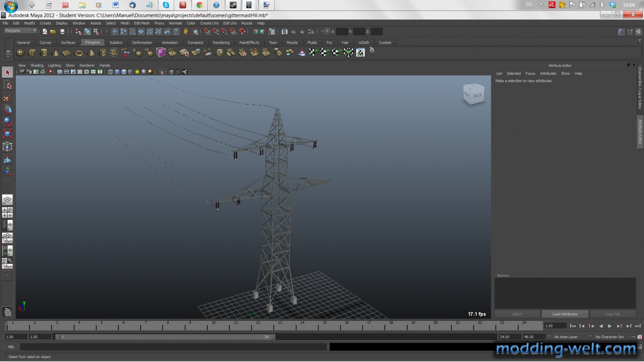
Task: Open the panel Lighting menu
Action: tap(54, 65)
